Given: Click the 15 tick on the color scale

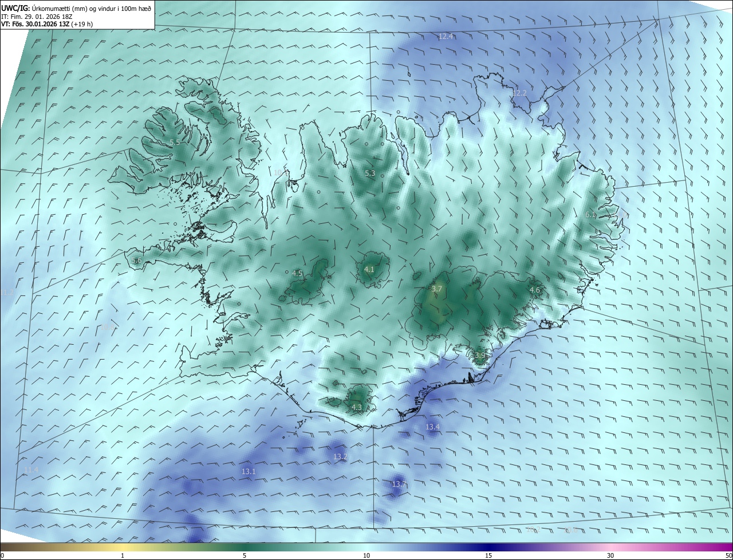Looking at the screenshot, I should click(x=488, y=555).
